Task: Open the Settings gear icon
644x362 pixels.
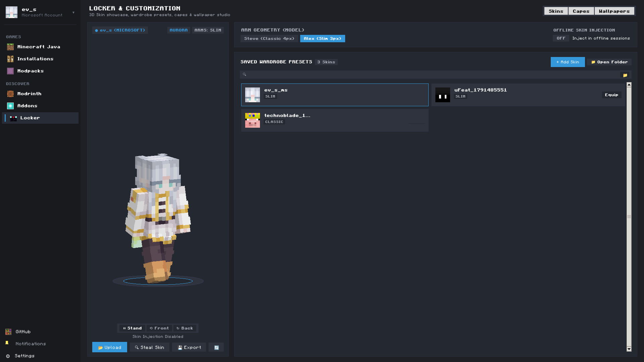Action: coord(8,356)
